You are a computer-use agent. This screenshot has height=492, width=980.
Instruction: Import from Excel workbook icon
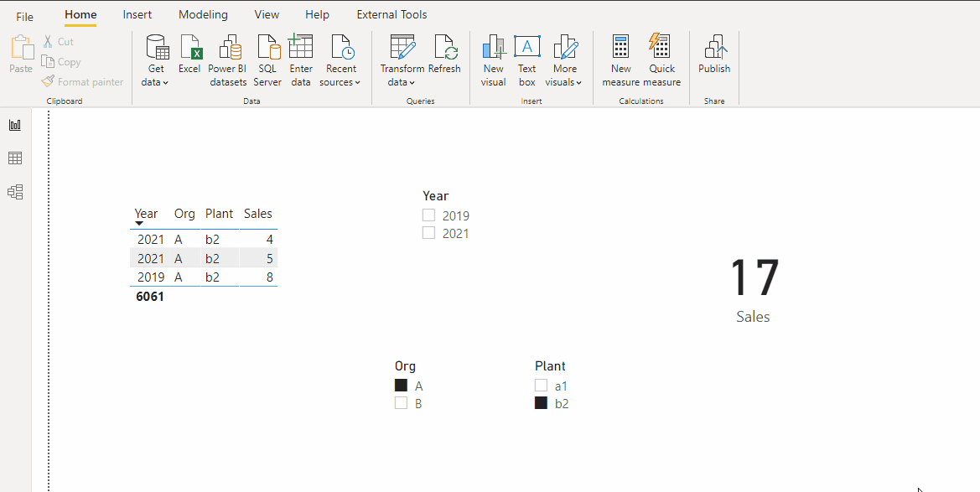click(x=190, y=47)
